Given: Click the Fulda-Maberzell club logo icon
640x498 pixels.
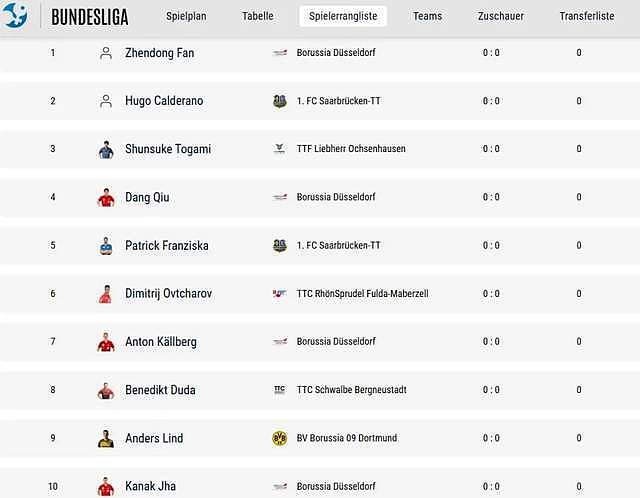Looking at the screenshot, I should pyautogui.click(x=280, y=293).
